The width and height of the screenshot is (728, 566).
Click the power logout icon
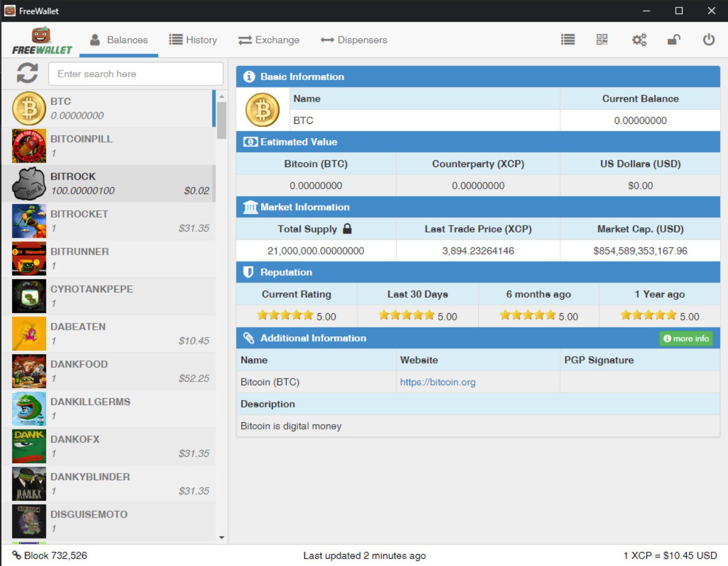point(709,39)
